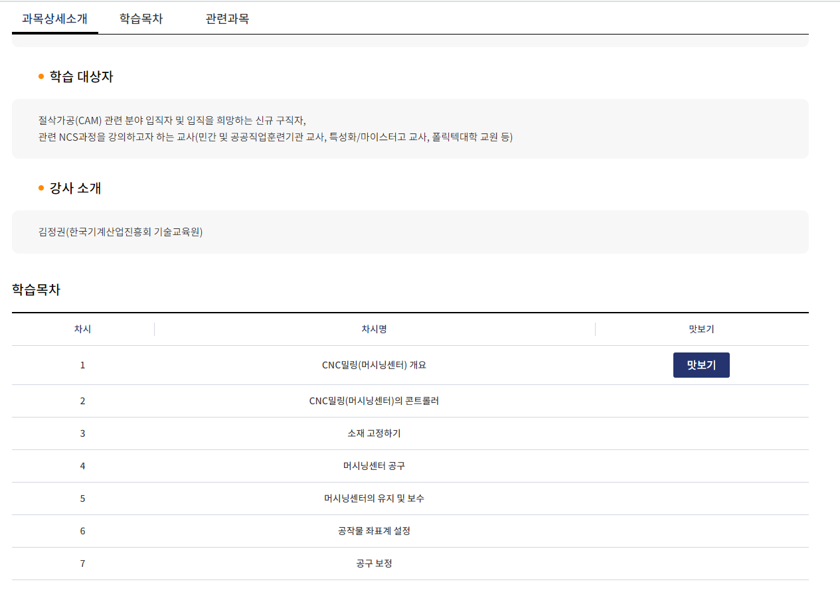The image size is (840, 616).
Task: Click lesson number 5 cell
Action: click(82, 499)
